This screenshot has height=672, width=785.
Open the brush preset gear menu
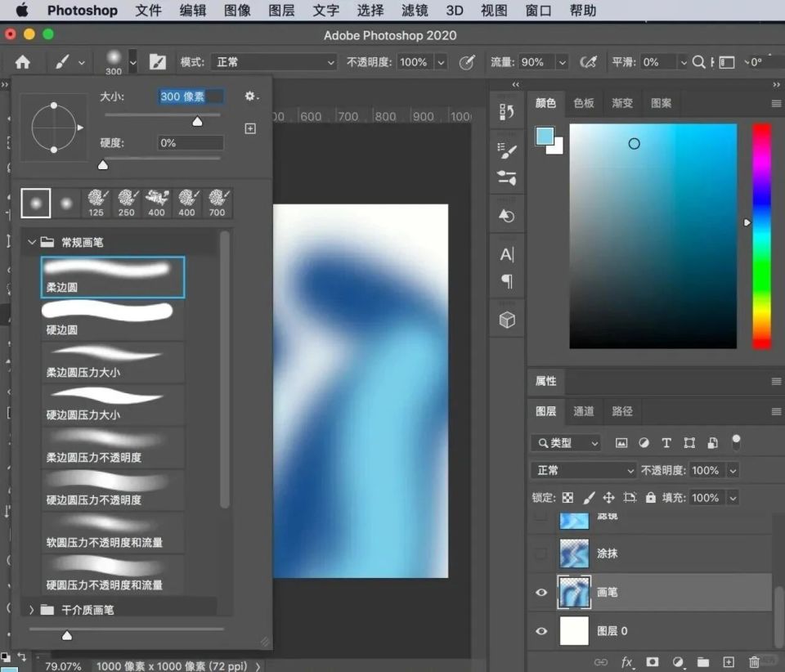[x=251, y=96]
